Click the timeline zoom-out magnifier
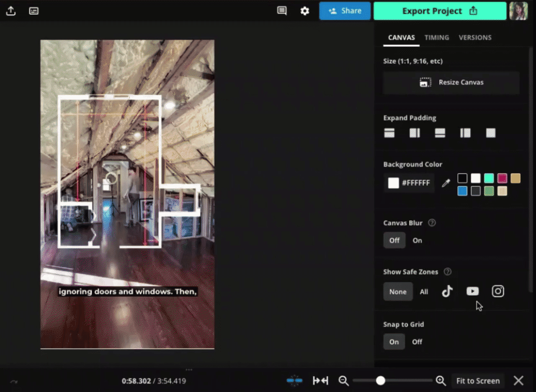This screenshot has height=392, width=536. (x=344, y=381)
